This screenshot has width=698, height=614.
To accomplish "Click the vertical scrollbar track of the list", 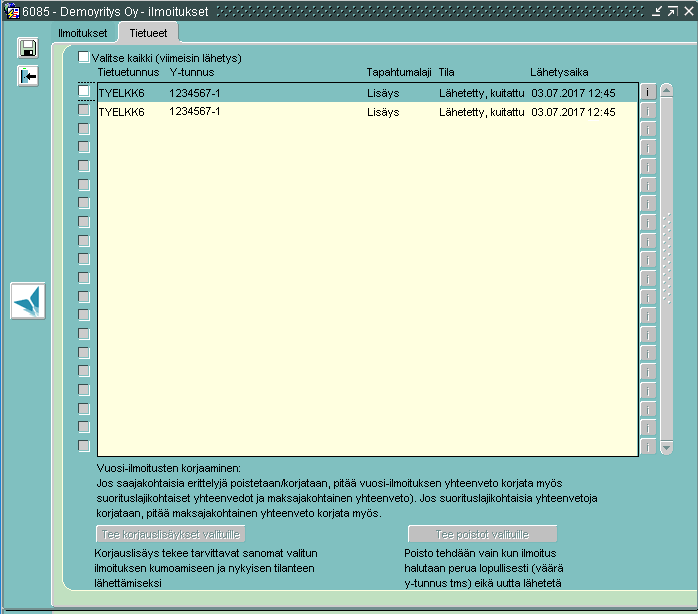I will coord(666,269).
